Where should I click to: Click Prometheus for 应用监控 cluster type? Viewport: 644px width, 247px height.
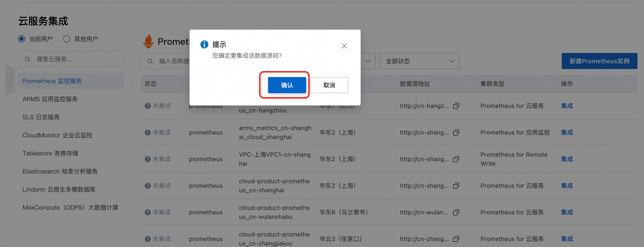(x=515, y=133)
